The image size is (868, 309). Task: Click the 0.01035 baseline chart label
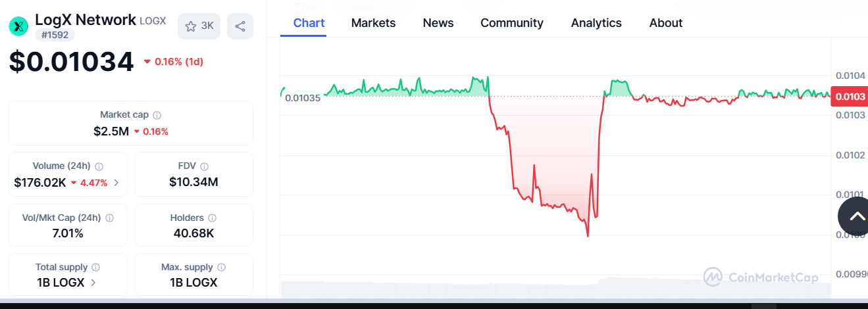click(x=303, y=98)
